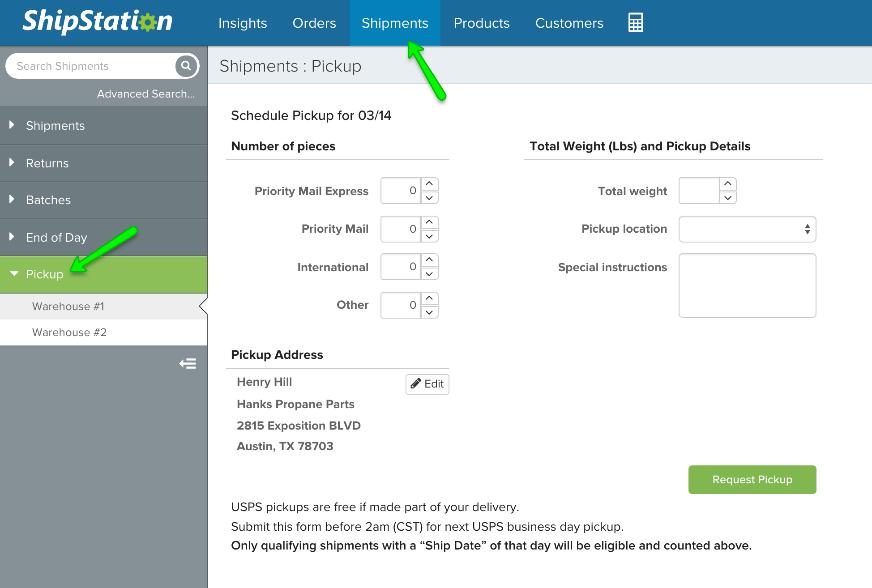
Task: Open Advanced Search
Action: click(x=146, y=94)
